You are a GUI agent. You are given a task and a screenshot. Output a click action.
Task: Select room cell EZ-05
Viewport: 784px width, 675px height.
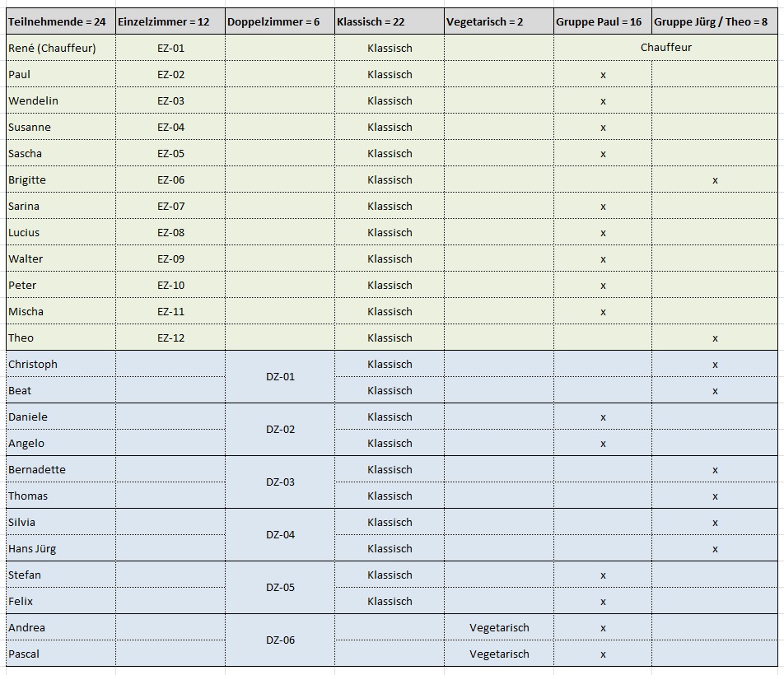tap(170, 154)
